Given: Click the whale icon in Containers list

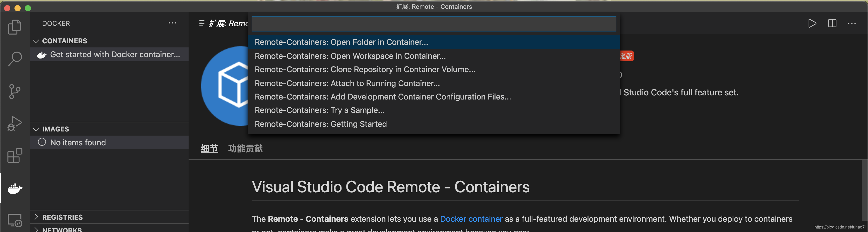Looking at the screenshot, I should click(x=41, y=55).
